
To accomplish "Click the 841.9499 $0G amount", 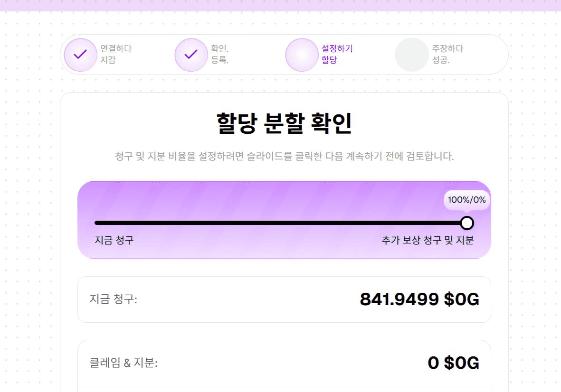I will tap(419, 299).
